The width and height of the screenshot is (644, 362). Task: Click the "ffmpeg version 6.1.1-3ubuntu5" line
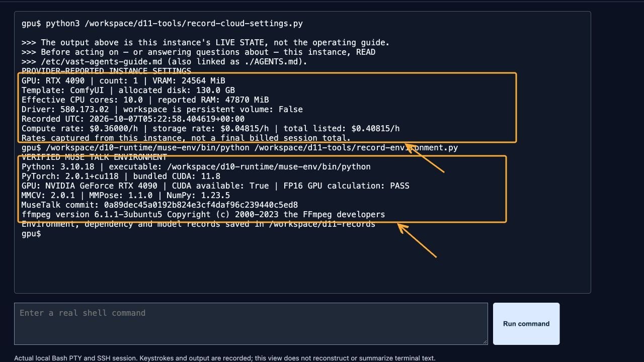click(x=203, y=215)
